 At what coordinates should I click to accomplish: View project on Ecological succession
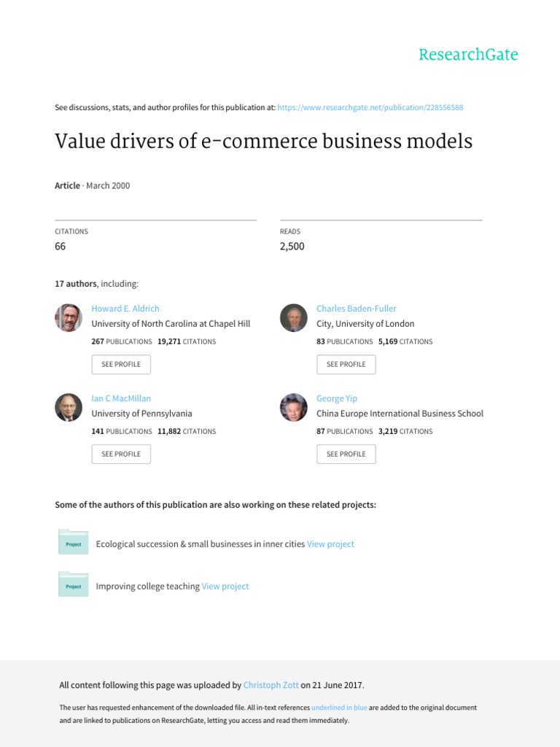point(330,544)
